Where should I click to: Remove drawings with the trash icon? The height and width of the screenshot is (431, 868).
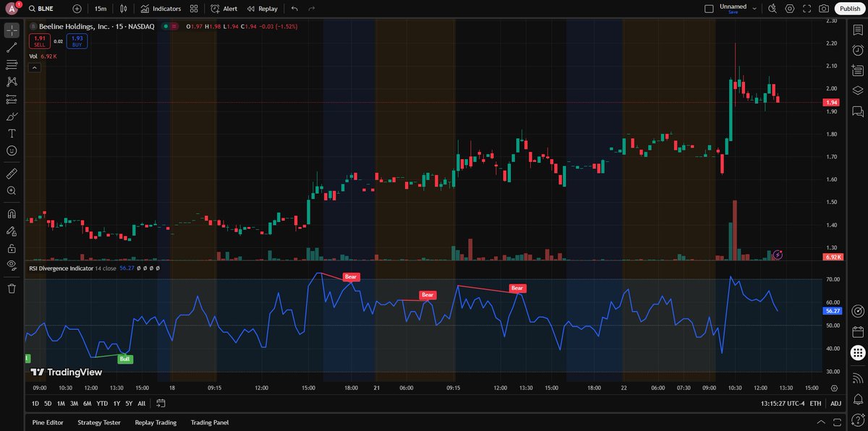[12, 289]
